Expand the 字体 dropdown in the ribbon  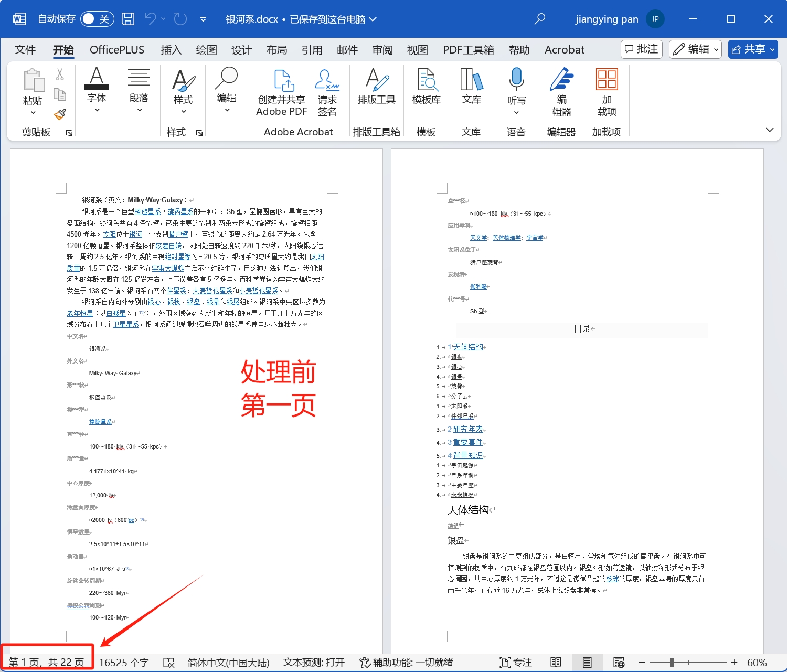[x=97, y=110]
